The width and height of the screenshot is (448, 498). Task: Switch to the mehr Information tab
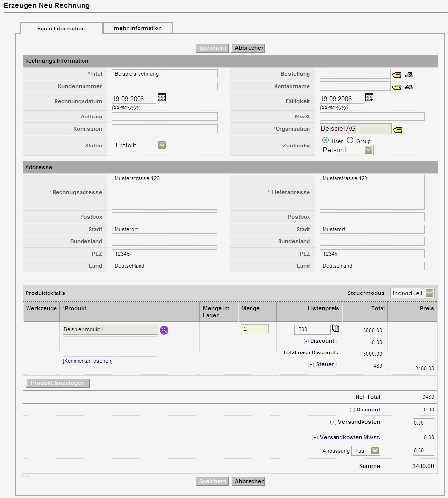click(138, 28)
